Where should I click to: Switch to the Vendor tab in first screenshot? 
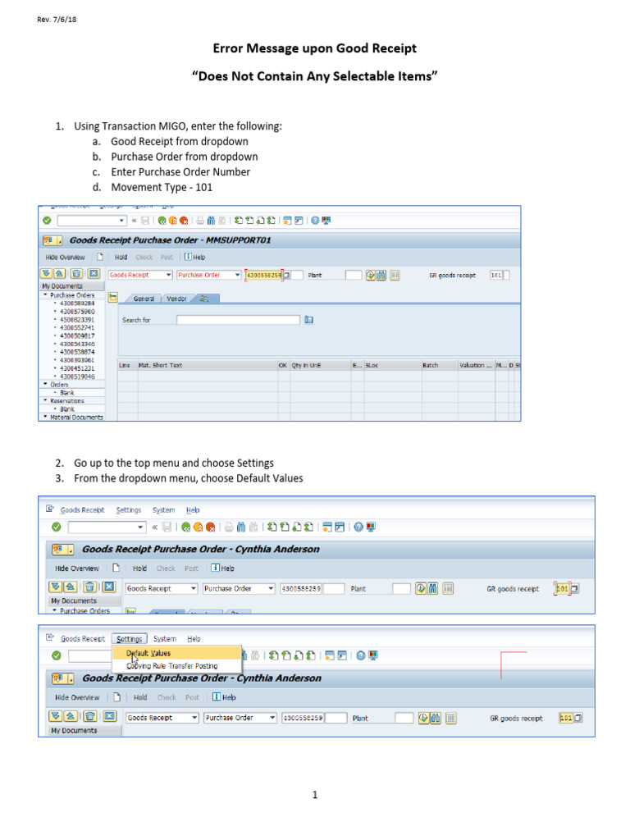177,299
